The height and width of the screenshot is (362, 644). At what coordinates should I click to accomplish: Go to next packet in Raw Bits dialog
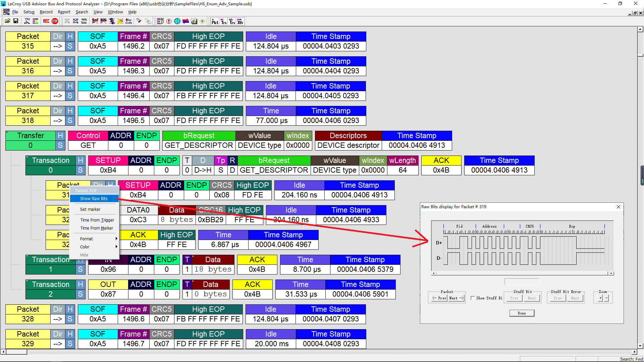pos(456,298)
